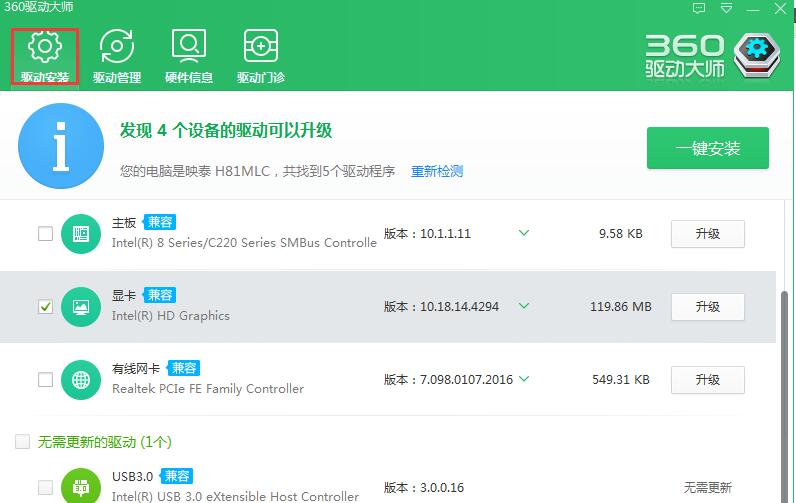Select the Intel(R) HD Graphics text
Viewport: 796px width, 503px height.
[171, 316]
